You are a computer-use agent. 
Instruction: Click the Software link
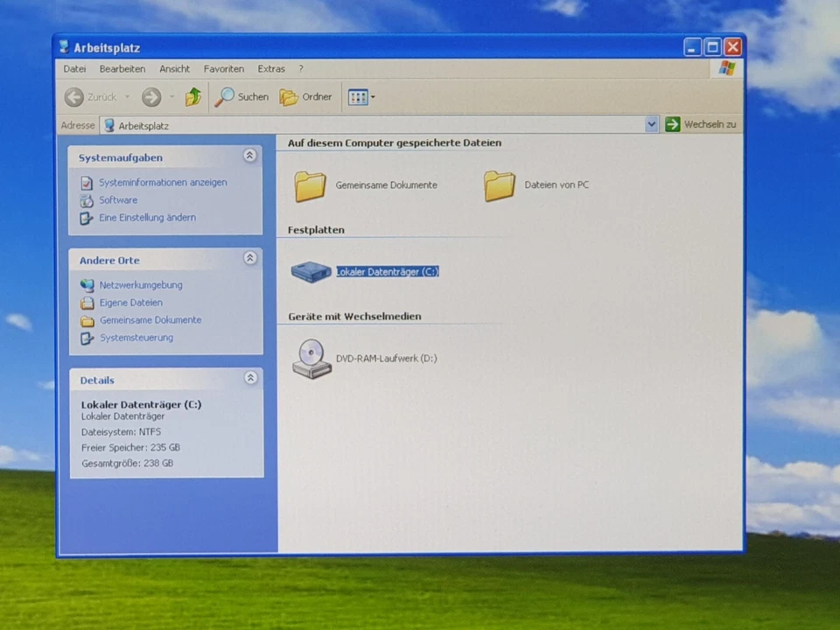click(x=118, y=199)
